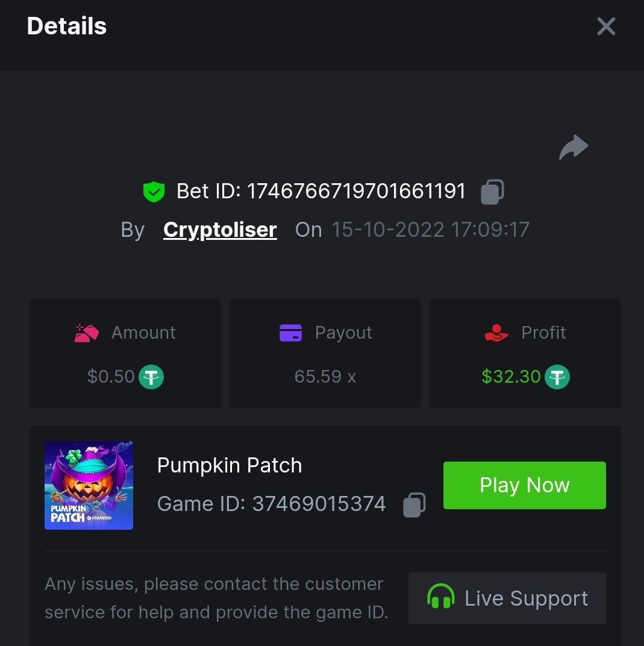The image size is (644, 646).
Task: Click the bet date and time text
Action: [x=430, y=230]
